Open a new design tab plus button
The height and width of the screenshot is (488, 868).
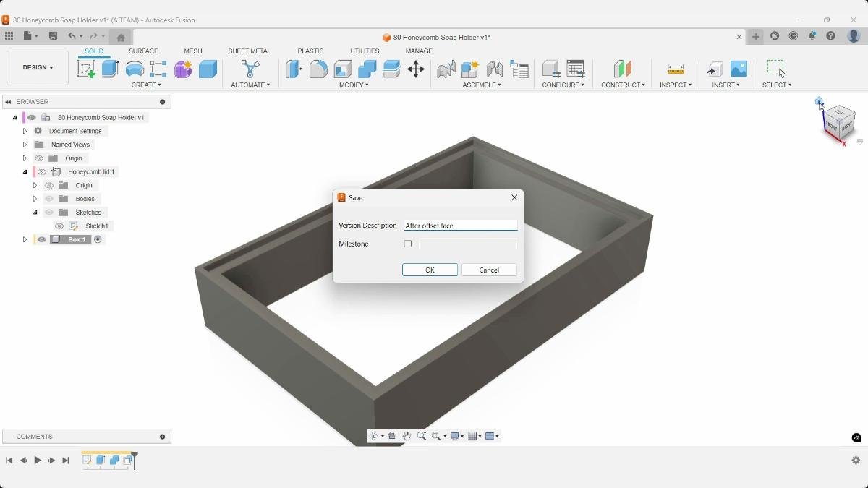(x=756, y=36)
